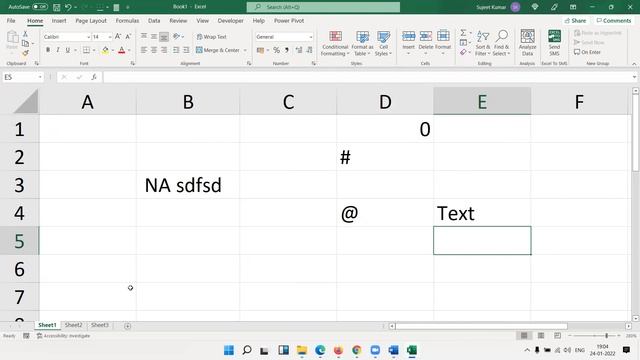
Task: Toggle Align Right
Action: coord(164,50)
